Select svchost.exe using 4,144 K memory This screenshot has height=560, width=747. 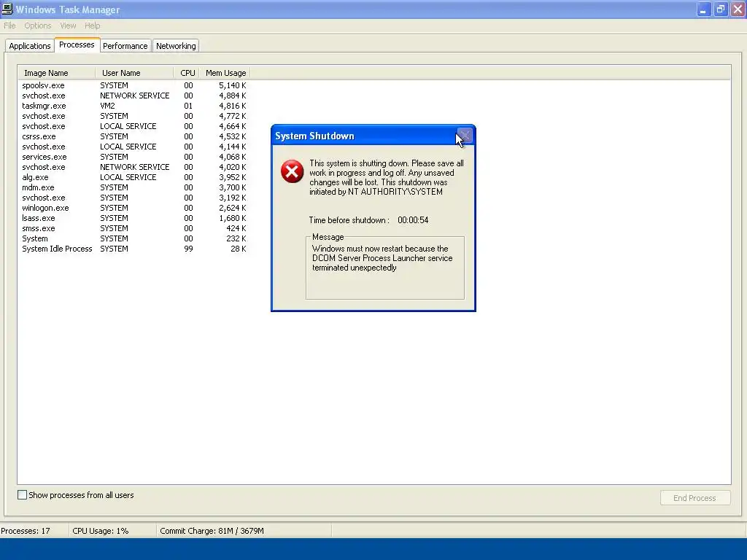click(134, 147)
